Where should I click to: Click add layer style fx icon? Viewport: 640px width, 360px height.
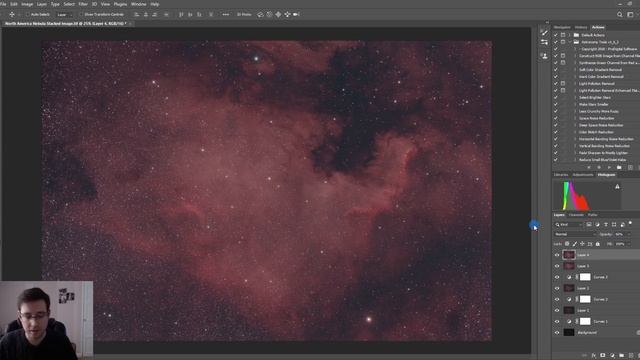[594, 356]
